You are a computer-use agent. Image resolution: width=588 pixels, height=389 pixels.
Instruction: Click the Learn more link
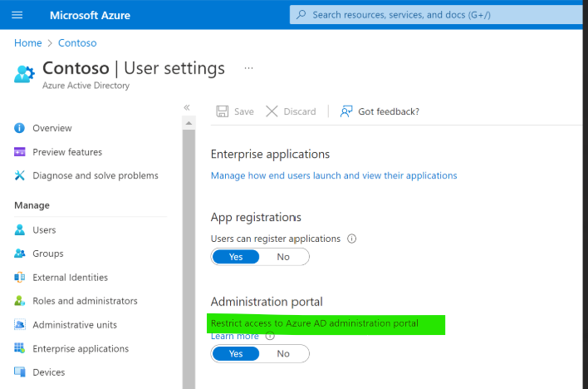coord(234,336)
